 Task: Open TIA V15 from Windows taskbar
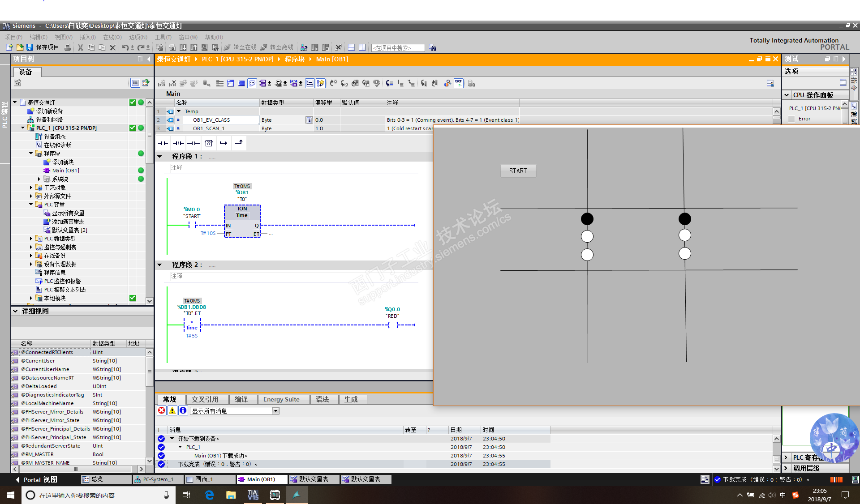coord(253,495)
